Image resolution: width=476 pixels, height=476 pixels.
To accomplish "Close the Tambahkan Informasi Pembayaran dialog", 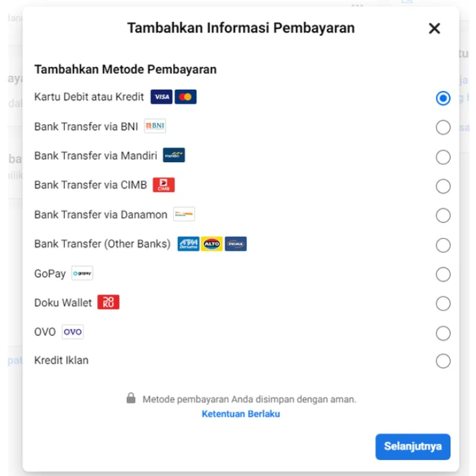I will pos(435,28).
